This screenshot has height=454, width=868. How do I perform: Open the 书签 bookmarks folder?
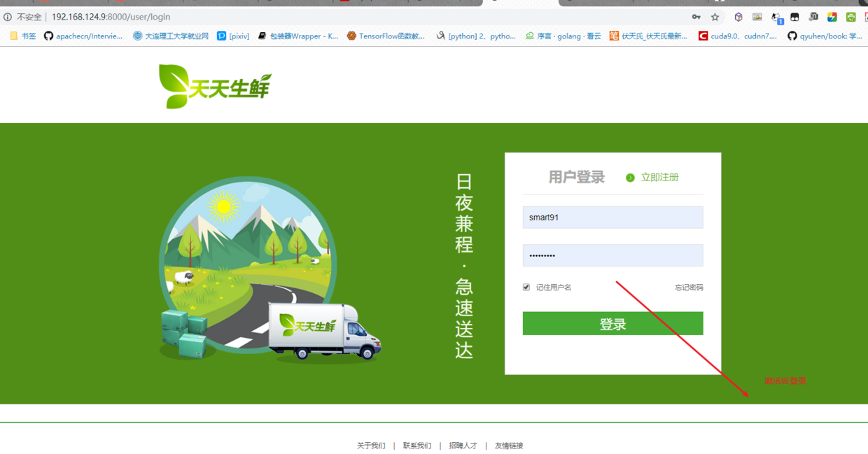click(22, 36)
